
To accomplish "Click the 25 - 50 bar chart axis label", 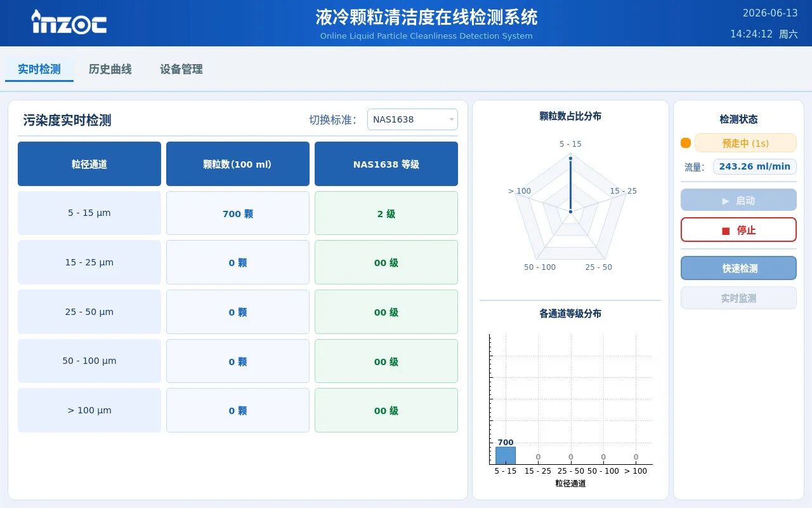I will (x=571, y=471).
